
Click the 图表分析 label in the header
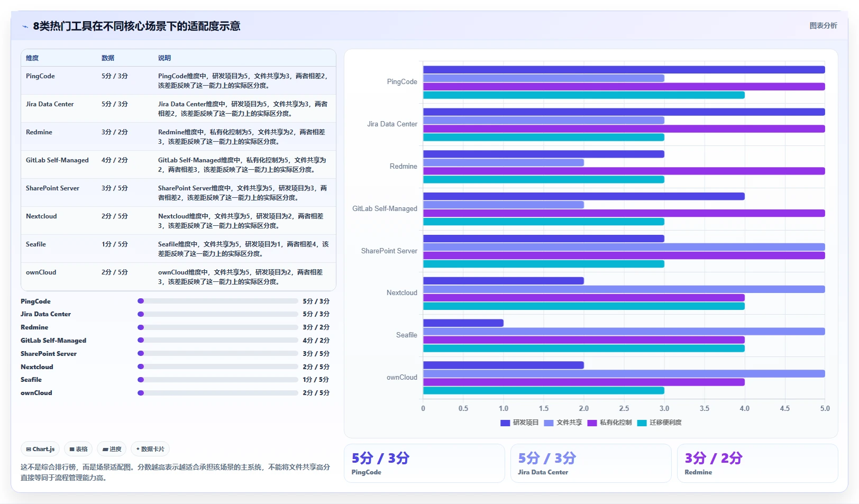(823, 25)
